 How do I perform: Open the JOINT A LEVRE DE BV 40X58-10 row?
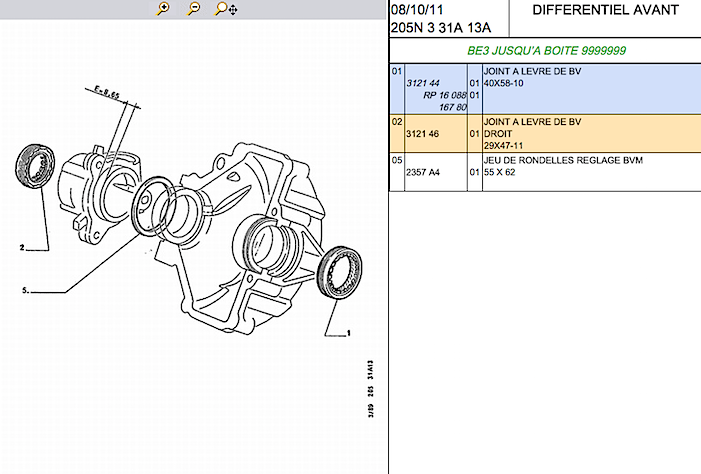coord(545,89)
